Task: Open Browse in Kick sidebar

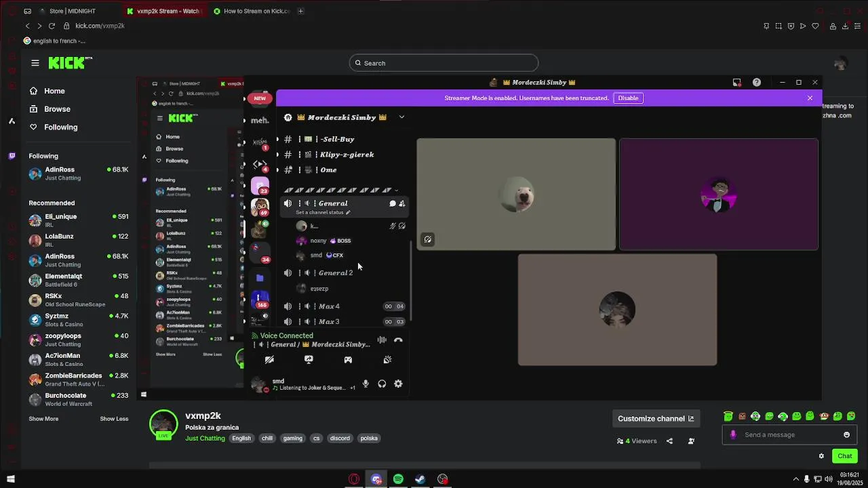Action: click(57, 109)
